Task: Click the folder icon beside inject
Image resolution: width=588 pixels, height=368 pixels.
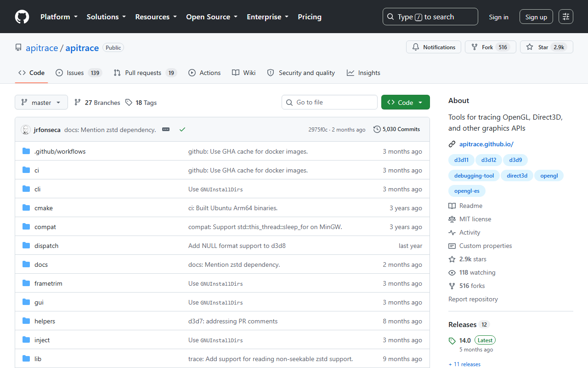Action: (26, 340)
